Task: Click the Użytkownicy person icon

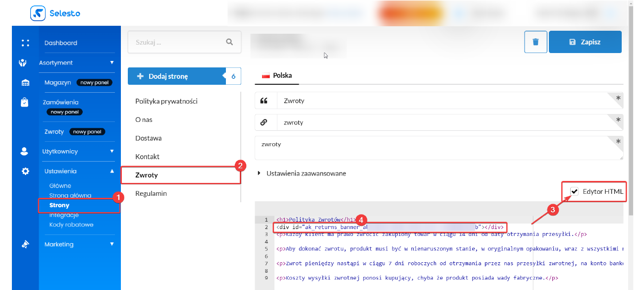Action: click(24, 152)
